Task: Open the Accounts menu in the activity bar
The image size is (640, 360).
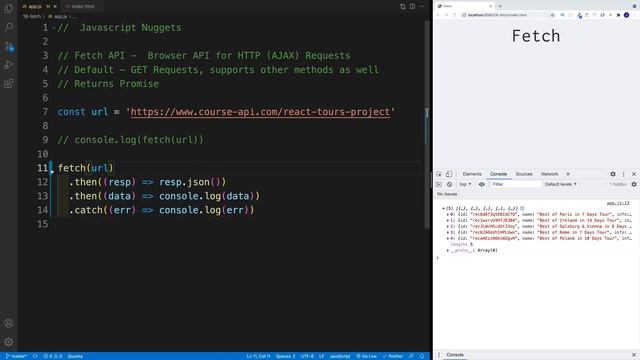Action: click(x=9, y=323)
